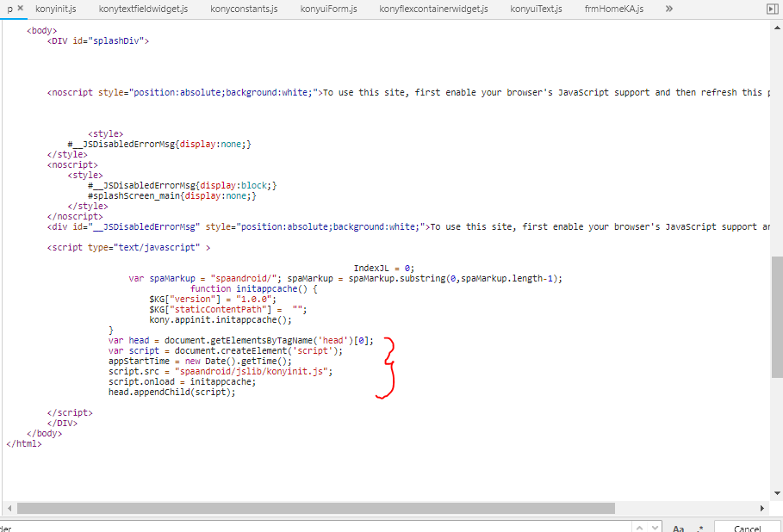
Task: Click the down arrow on vertical scrollbar
Action: [x=776, y=492]
